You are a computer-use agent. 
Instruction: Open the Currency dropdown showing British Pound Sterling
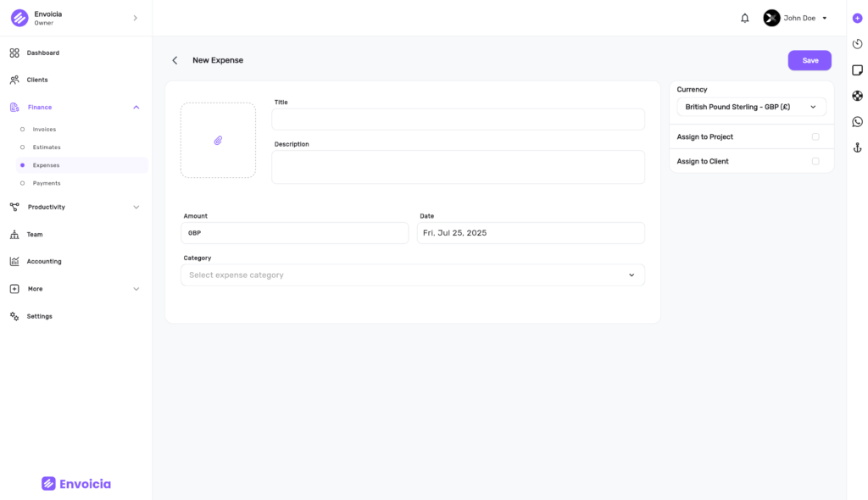[751, 107]
